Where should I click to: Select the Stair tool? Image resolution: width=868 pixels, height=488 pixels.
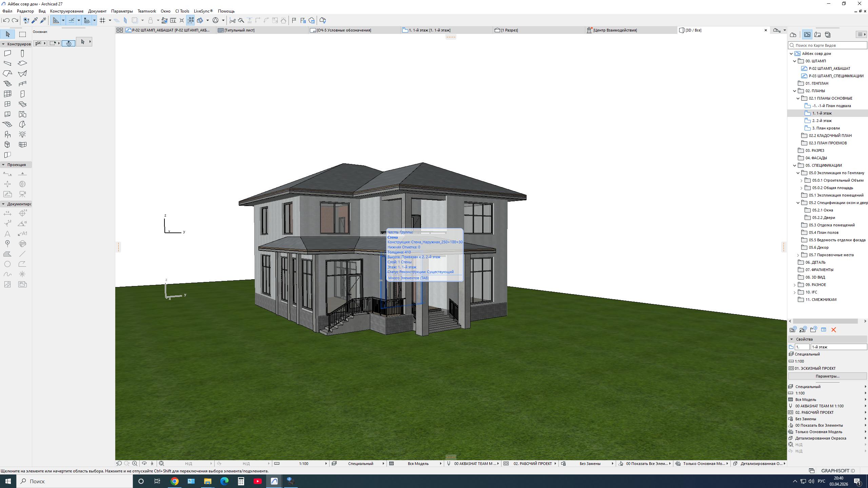7,84
